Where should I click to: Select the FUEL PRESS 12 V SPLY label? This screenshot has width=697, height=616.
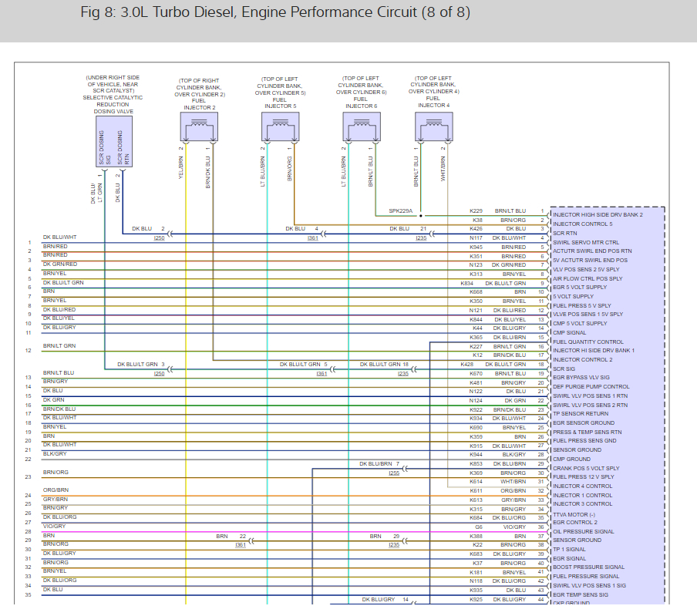pos(583,476)
